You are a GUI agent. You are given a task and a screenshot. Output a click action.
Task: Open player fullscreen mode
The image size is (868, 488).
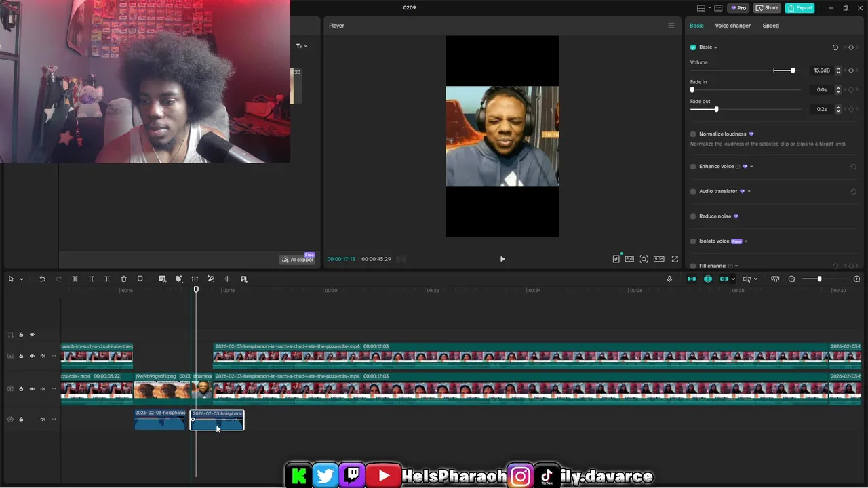[x=675, y=259]
